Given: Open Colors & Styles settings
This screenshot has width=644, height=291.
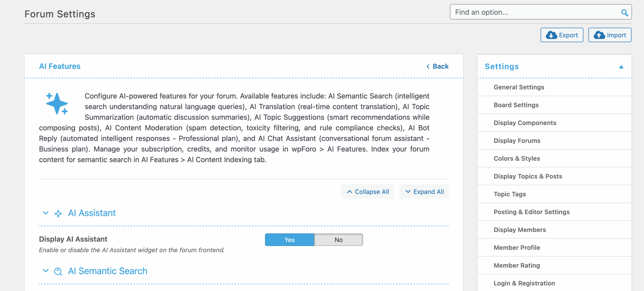Looking at the screenshot, I should [517, 158].
